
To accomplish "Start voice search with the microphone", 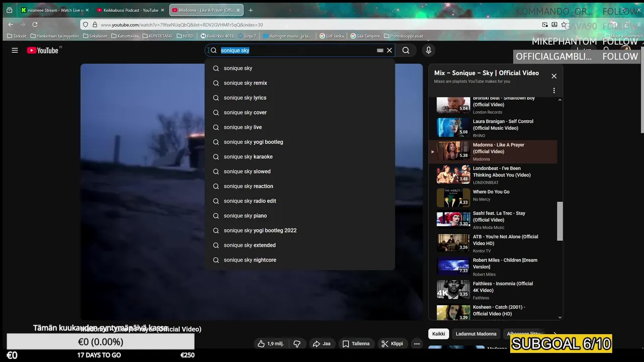I will tap(428, 50).
